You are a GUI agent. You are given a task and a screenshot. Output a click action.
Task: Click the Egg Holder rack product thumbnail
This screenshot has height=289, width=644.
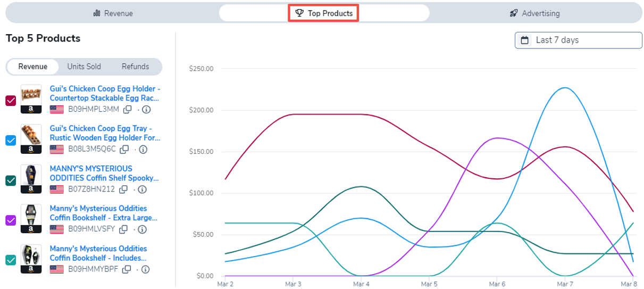31,99
